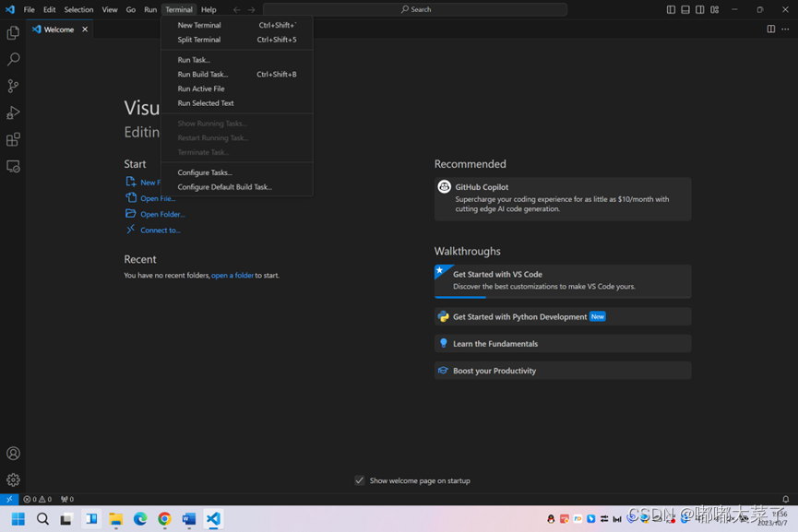This screenshot has height=532, width=798.
Task: Open the Accounts menu icon
Action: [x=13, y=453]
